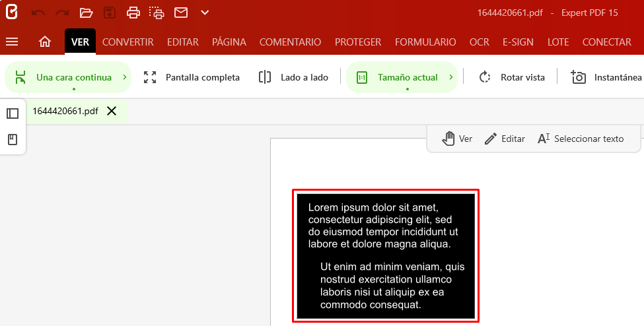Click the print area selection icon
This screenshot has width=644, height=326.
point(157,13)
